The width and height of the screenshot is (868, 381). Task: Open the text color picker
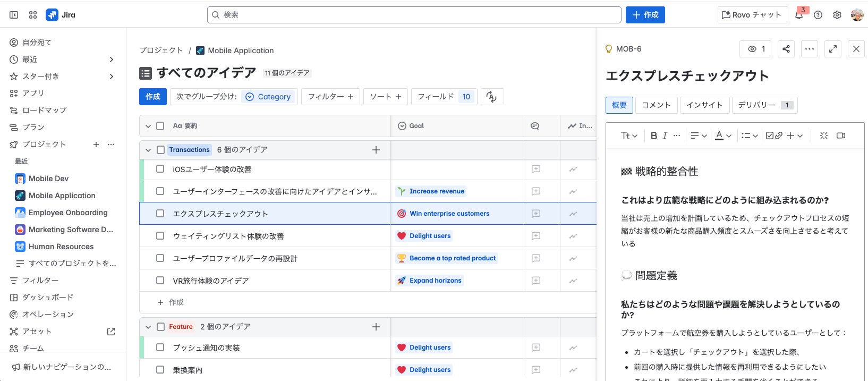(x=723, y=136)
